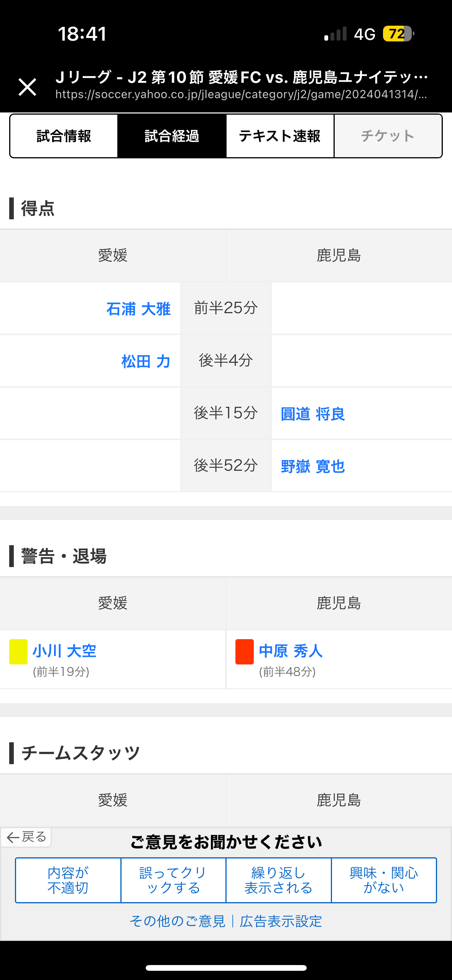This screenshot has width=452, height=980.
Task: Select the 試合経過 tab
Action: (172, 136)
